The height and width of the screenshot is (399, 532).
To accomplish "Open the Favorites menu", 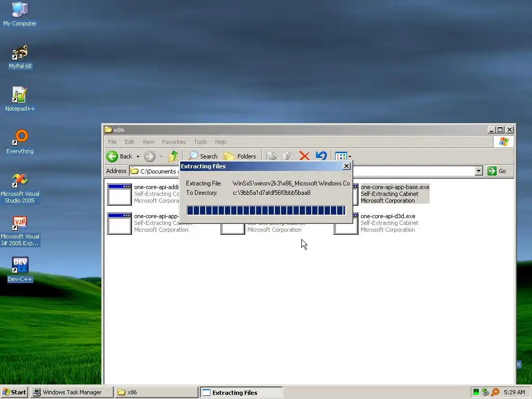I will pos(174,142).
